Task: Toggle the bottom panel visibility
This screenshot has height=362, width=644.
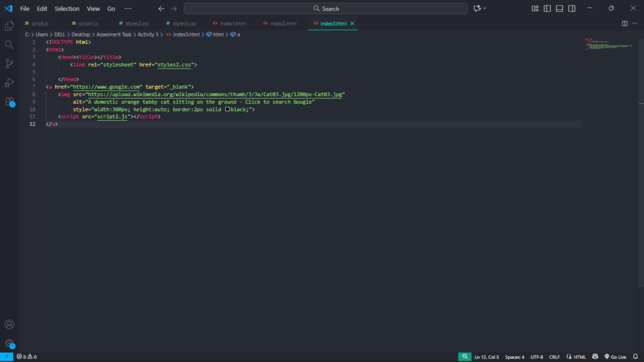Action: coord(559,8)
